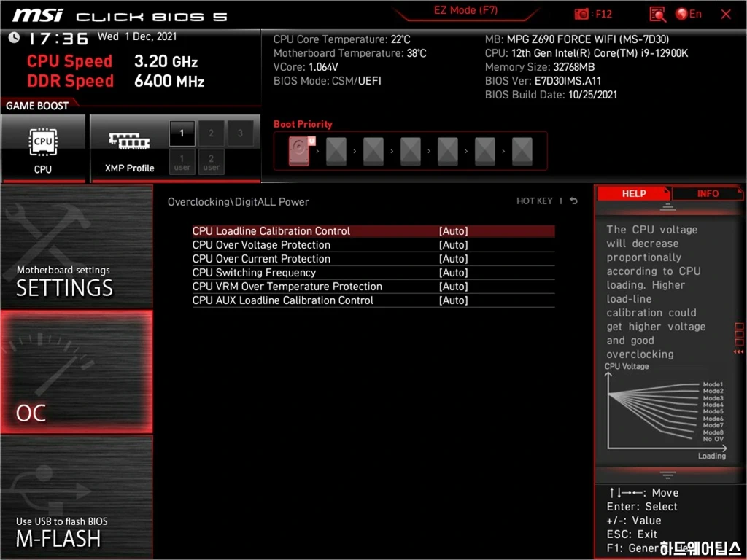Click the CPU Core Temperature 22°C reading
This screenshot has width=747, height=560.
[341, 39]
